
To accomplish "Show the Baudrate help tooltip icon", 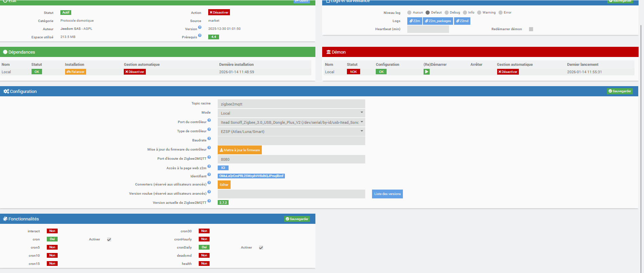I will click(x=209, y=138).
